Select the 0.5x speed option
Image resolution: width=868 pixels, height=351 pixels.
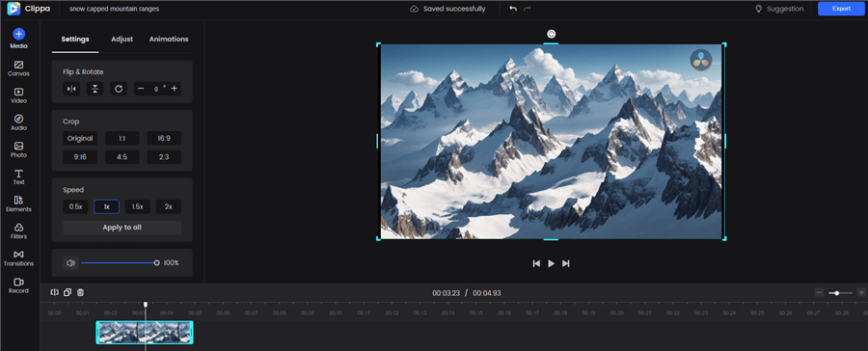point(75,207)
